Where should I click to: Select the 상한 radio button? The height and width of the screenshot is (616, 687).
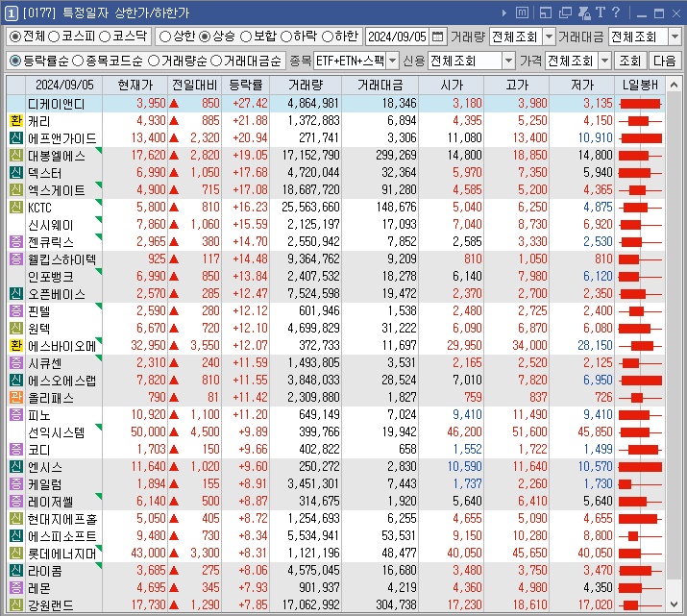pyautogui.click(x=164, y=37)
